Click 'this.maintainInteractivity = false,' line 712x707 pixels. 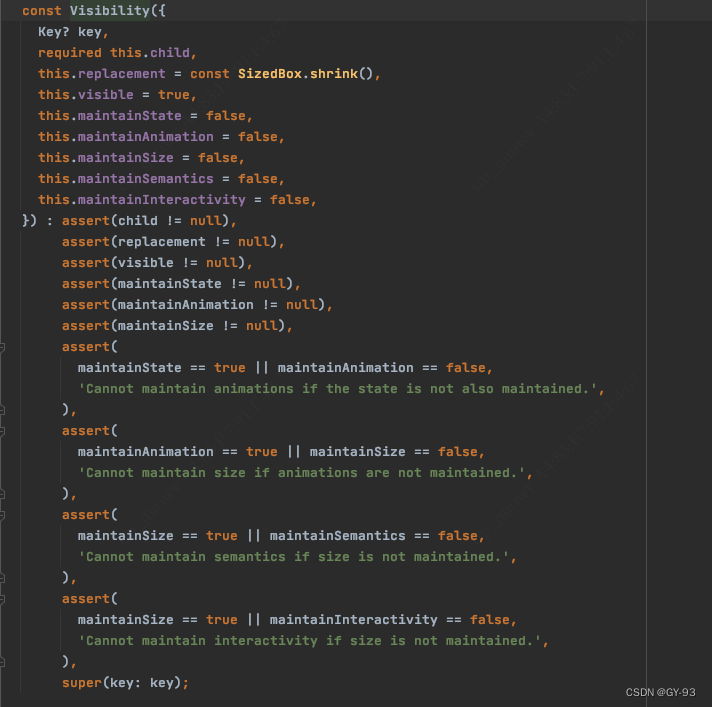click(x=177, y=199)
